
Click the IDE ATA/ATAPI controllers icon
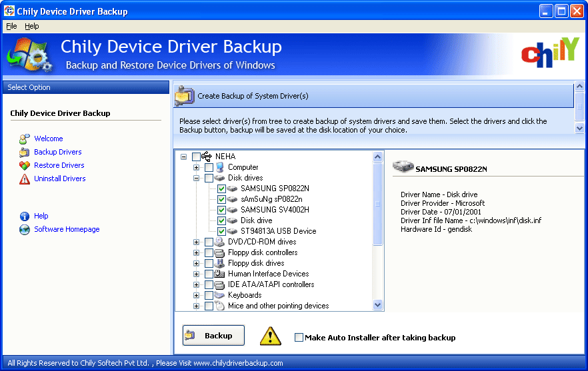(220, 284)
